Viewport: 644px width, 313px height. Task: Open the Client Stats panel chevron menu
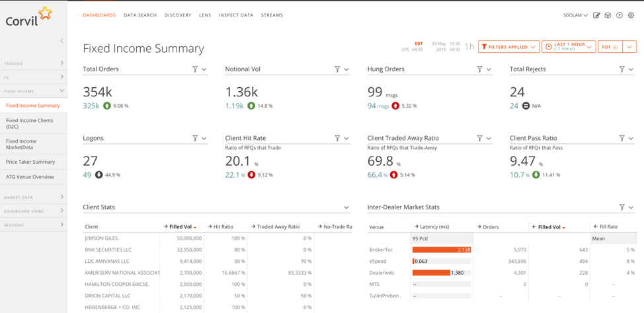346,207
